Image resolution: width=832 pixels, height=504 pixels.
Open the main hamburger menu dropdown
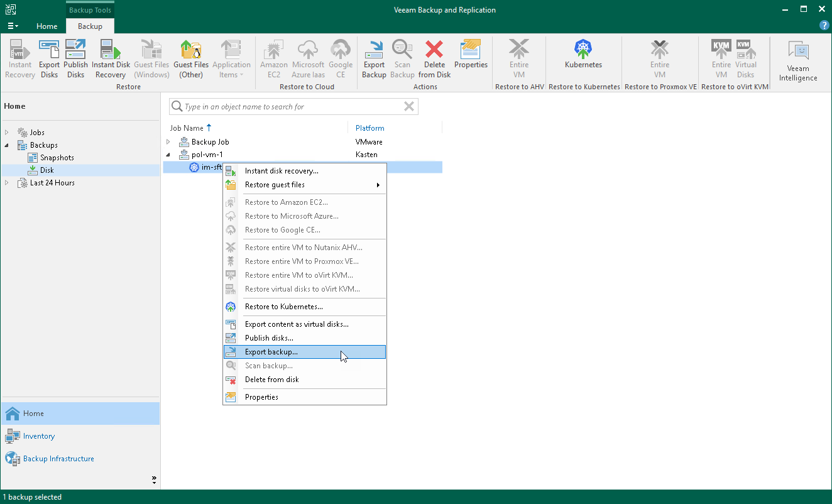[13, 26]
